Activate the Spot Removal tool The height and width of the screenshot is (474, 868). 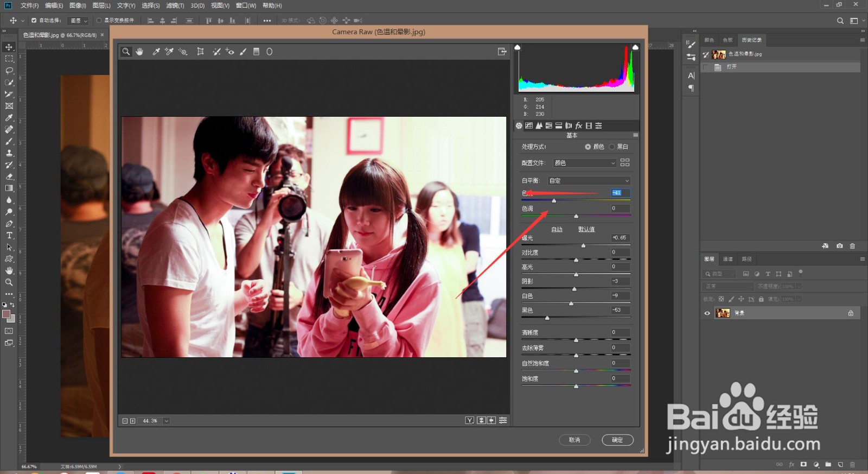tap(216, 52)
